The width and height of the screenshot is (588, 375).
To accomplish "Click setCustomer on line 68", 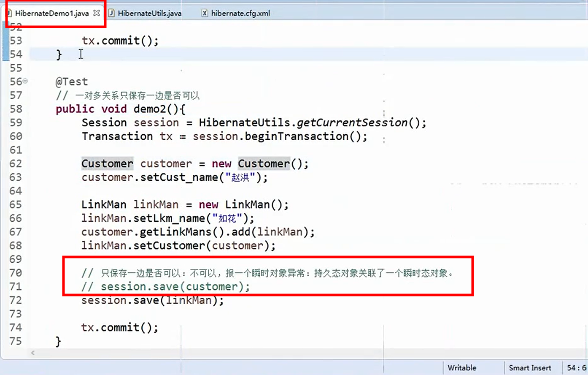I will pos(169,245).
